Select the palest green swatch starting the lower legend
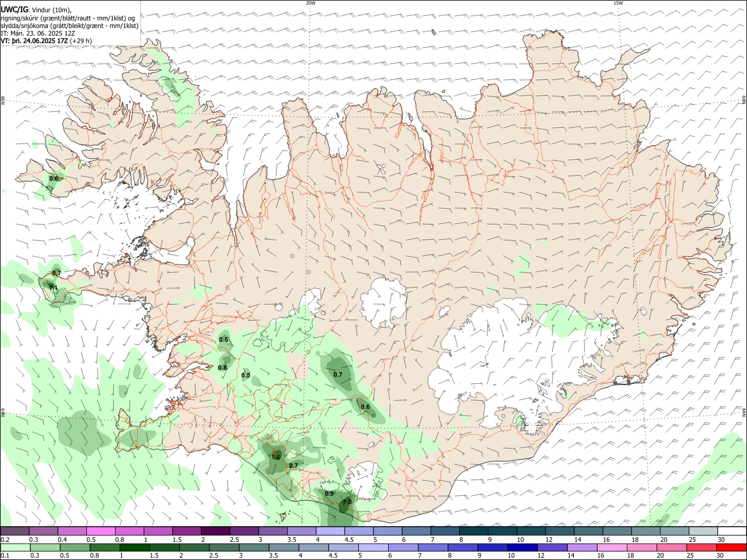Viewport: 747px width, 560px height. pyautogui.click(x=15, y=548)
